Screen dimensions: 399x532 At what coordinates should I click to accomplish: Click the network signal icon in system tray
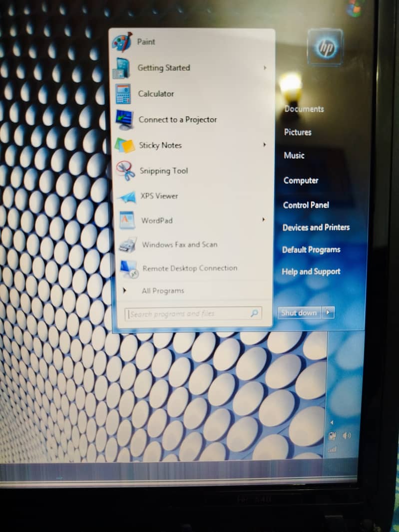332,450
